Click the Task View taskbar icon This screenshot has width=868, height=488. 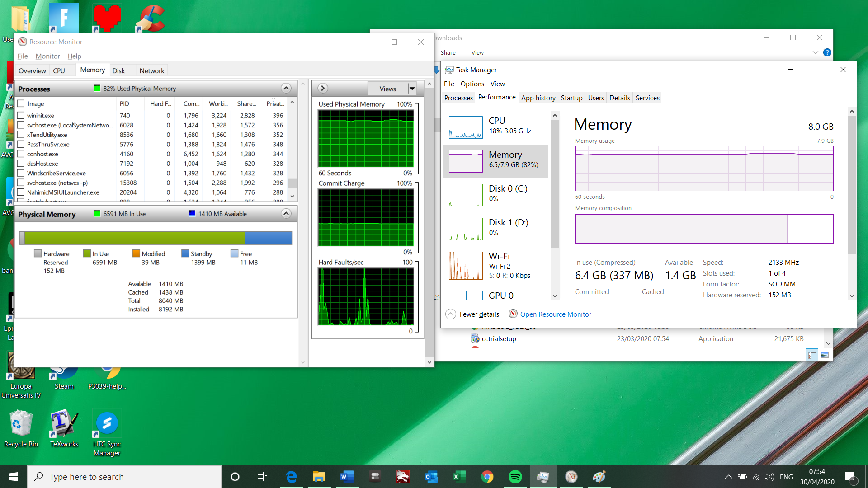(262, 477)
